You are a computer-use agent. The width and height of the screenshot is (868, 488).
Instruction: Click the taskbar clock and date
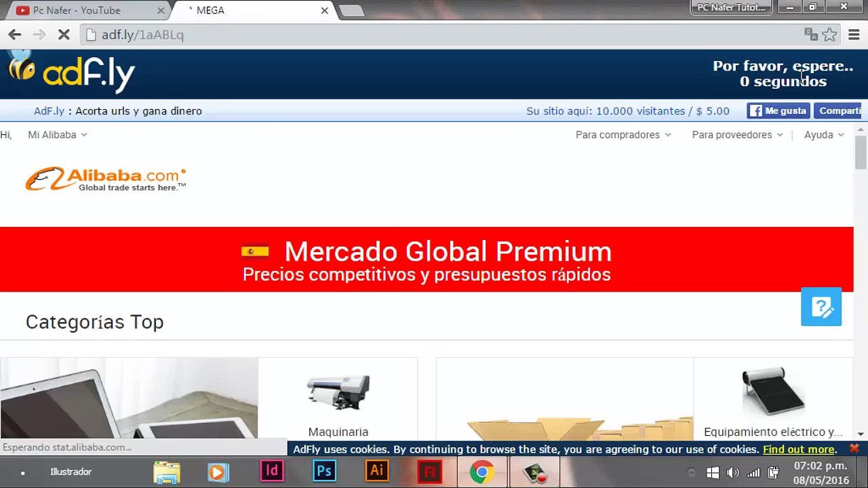click(821, 473)
